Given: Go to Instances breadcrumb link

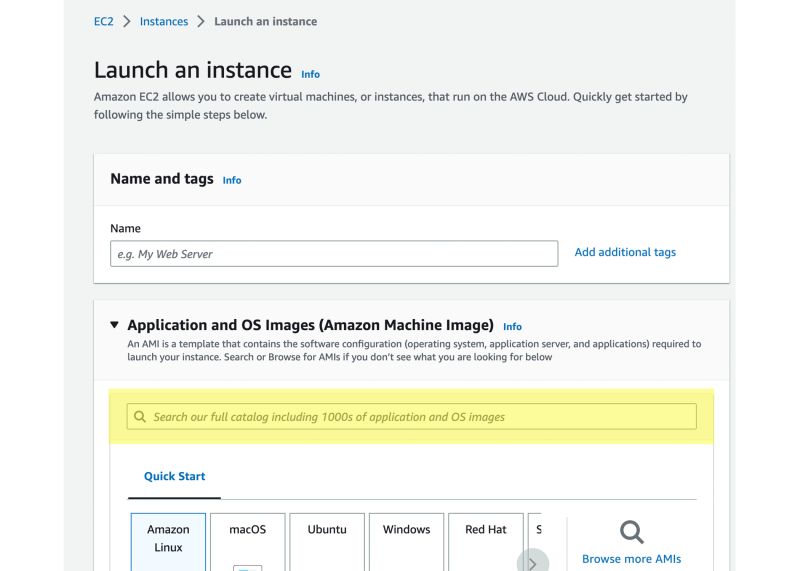Looking at the screenshot, I should coord(164,21).
